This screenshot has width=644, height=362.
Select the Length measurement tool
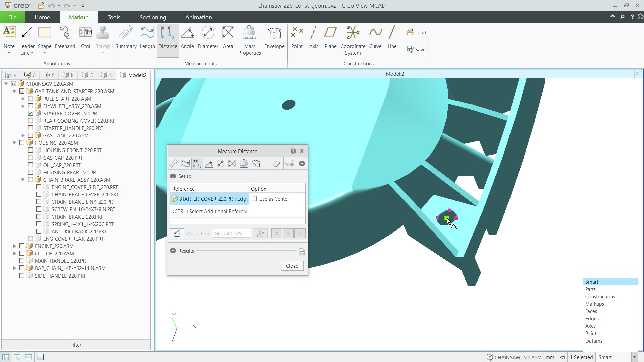(147, 38)
